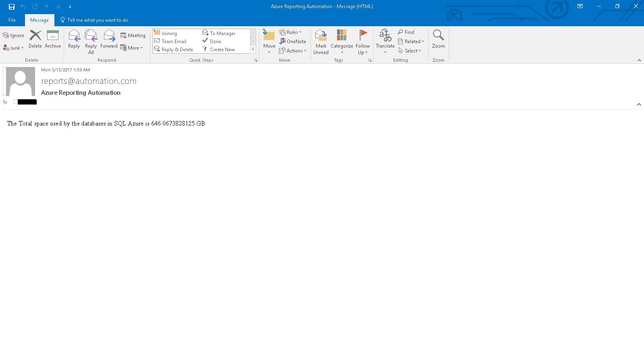644x345 pixels.
Task: Mark the message as Unread
Action: pos(321,42)
